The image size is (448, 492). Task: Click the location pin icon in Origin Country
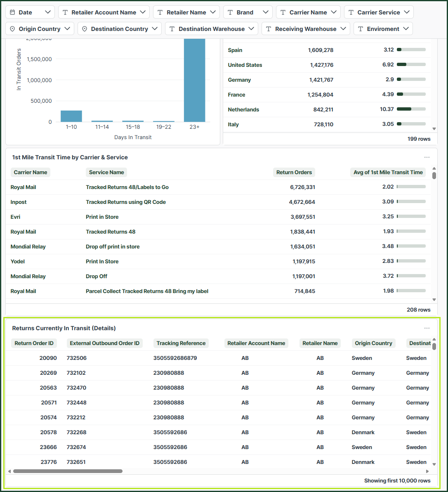(12, 29)
